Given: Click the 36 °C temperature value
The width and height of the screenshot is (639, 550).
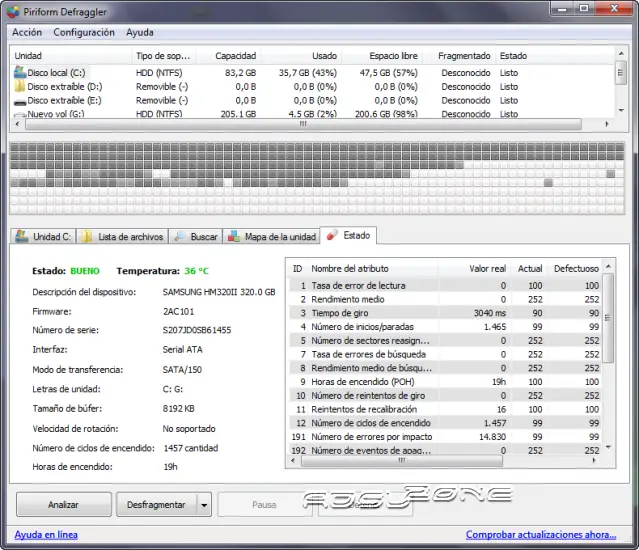Looking at the screenshot, I should (196, 271).
